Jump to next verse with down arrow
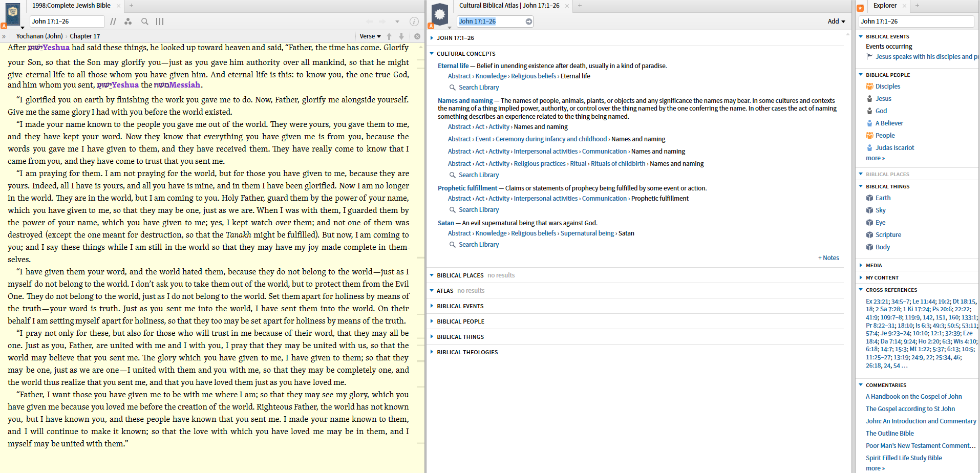 pos(401,36)
